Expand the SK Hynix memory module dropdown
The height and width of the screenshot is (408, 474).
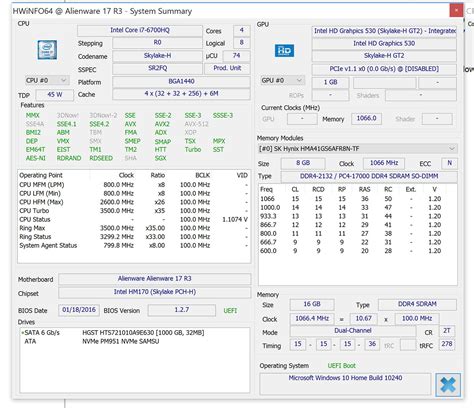(357, 149)
